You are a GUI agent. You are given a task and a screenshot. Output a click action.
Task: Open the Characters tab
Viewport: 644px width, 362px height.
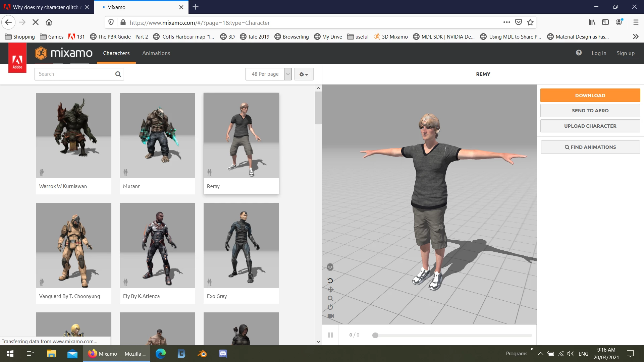coord(116,53)
